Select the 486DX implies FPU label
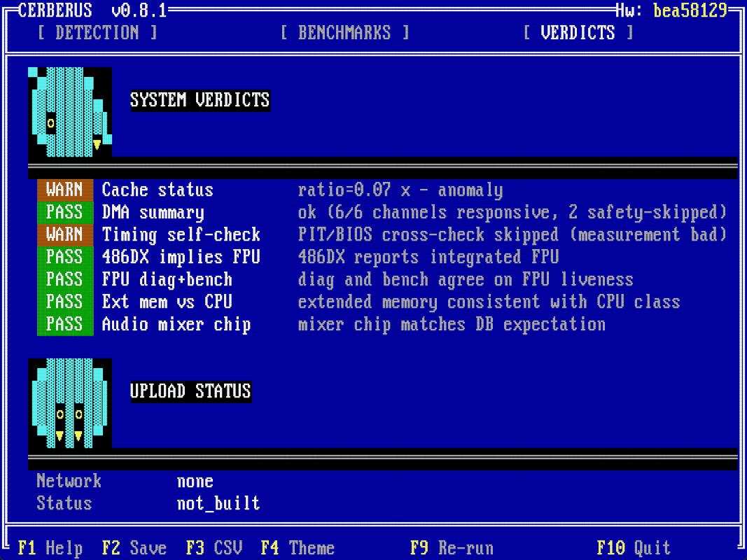The width and height of the screenshot is (747, 560). click(181, 257)
